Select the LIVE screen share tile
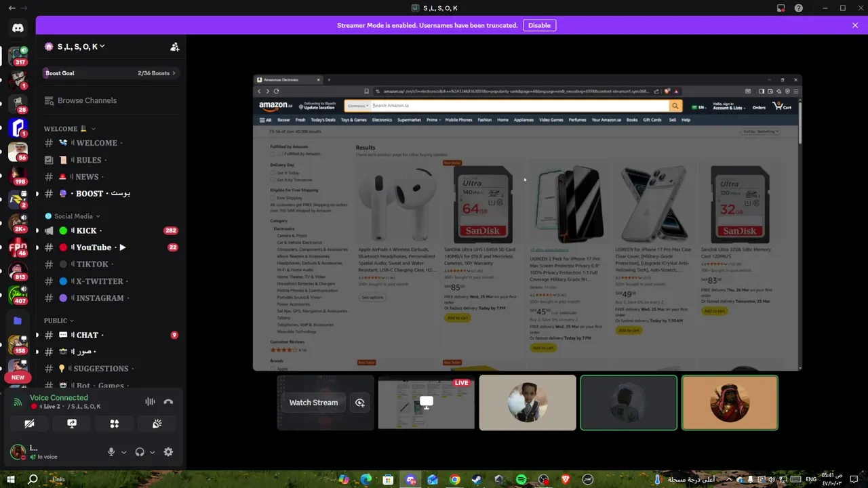 click(427, 403)
